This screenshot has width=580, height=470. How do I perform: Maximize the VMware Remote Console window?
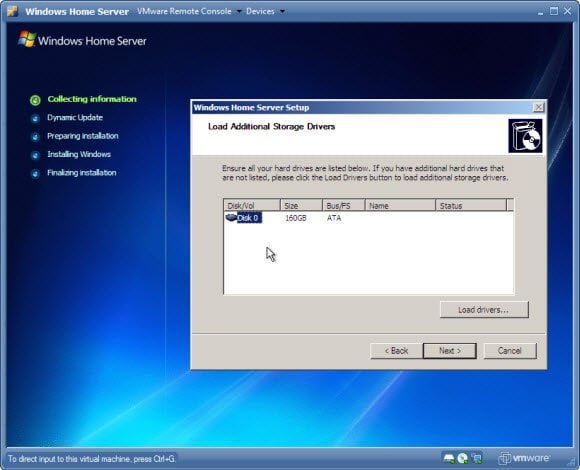(x=554, y=11)
